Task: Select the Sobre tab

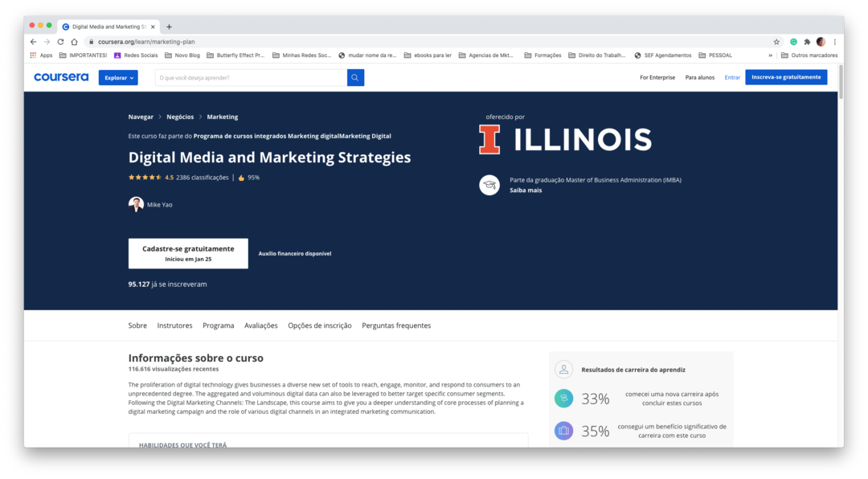Action: [138, 325]
